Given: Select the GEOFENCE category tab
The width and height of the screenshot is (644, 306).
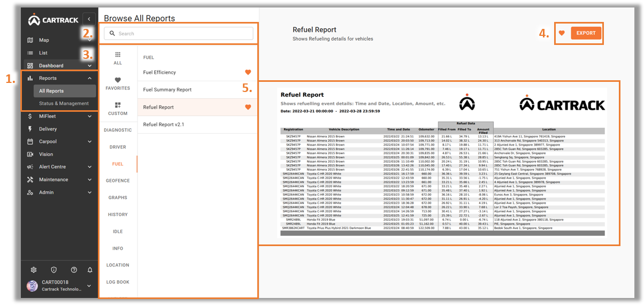Looking at the screenshot, I should pos(118,181).
